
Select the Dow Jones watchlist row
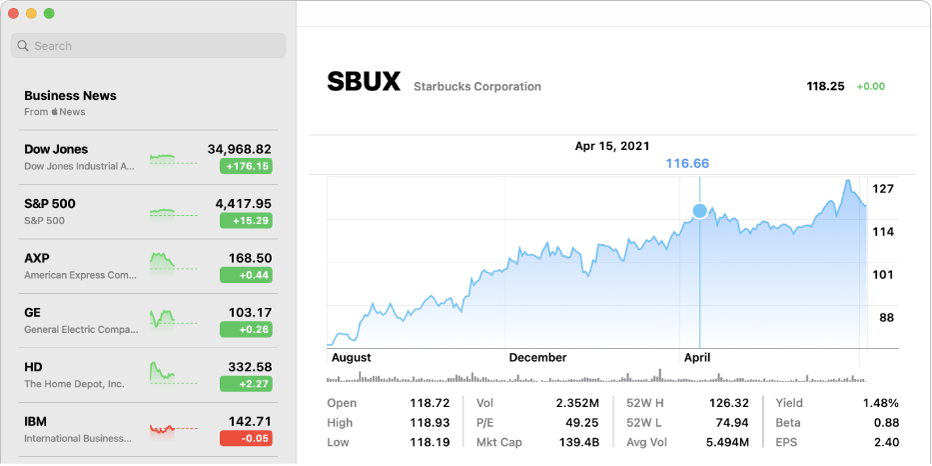(148, 158)
